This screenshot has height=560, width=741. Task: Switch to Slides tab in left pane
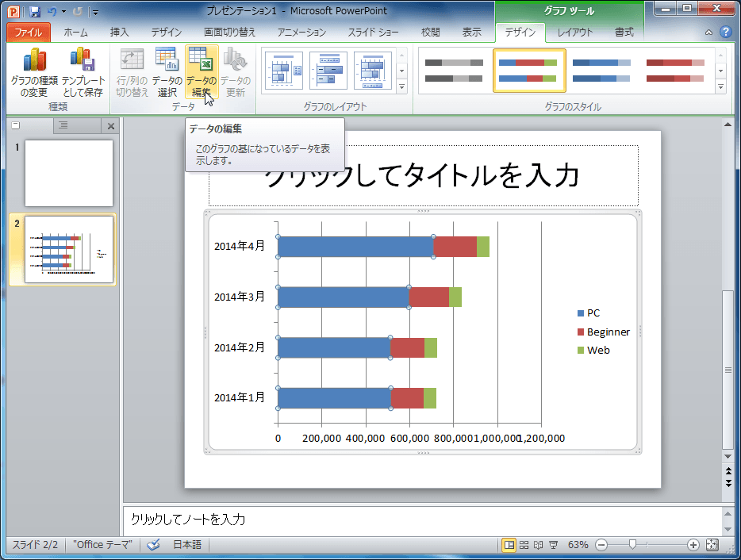tap(16, 125)
